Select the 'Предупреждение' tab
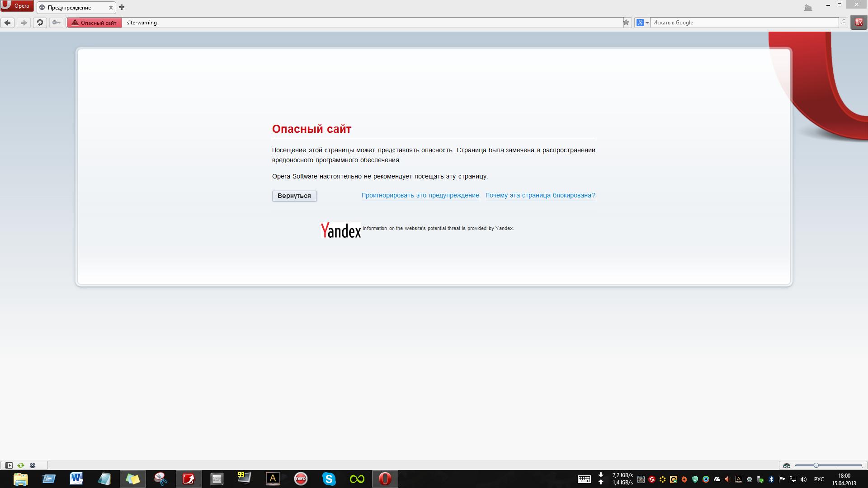The width and height of the screenshot is (868, 488). (70, 8)
